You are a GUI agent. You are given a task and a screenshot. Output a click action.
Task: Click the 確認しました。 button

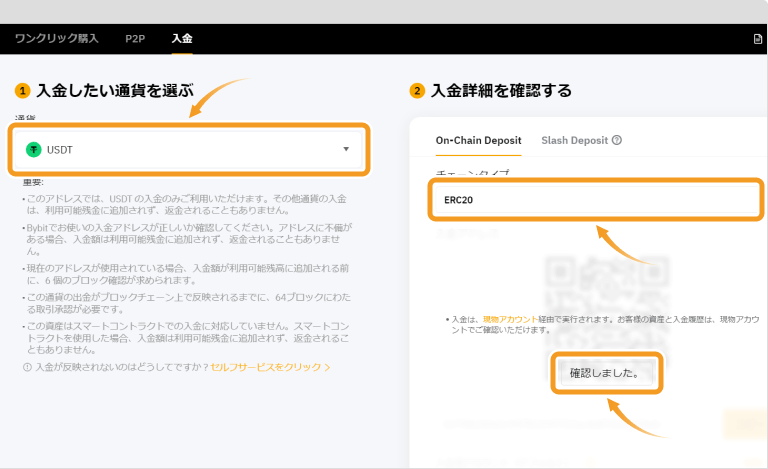606,373
